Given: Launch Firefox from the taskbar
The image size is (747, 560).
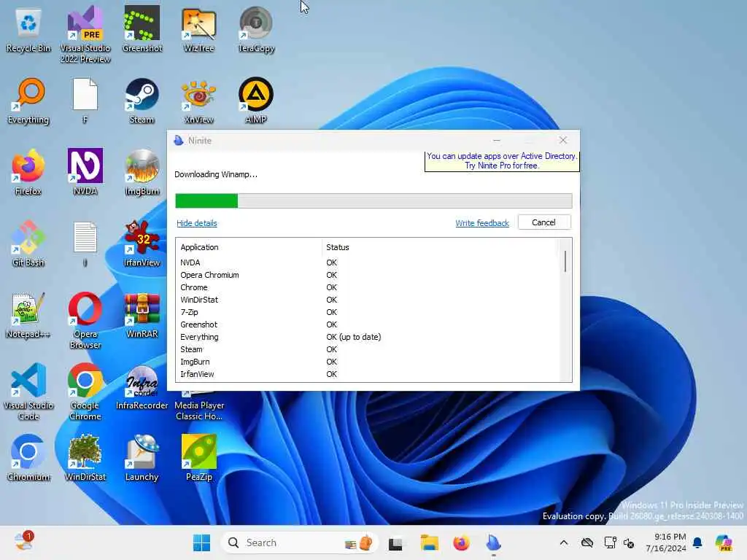Looking at the screenshot, I should (461, 542).
